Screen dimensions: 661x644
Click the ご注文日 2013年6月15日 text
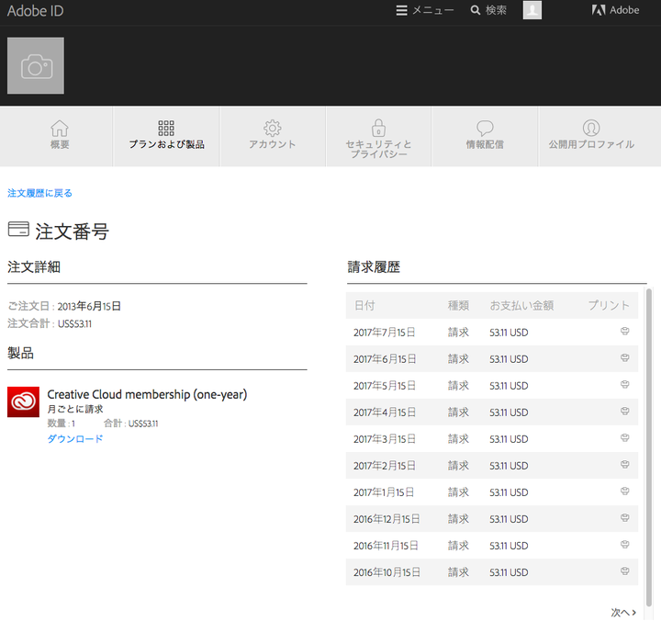[64, 306]
